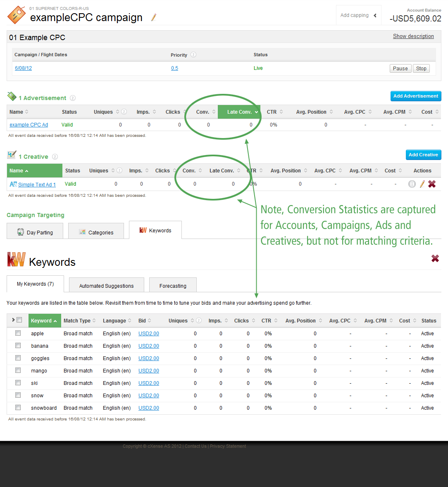Open Priority help question mark
Screen dimensions: 448x487
coord(193,55)
